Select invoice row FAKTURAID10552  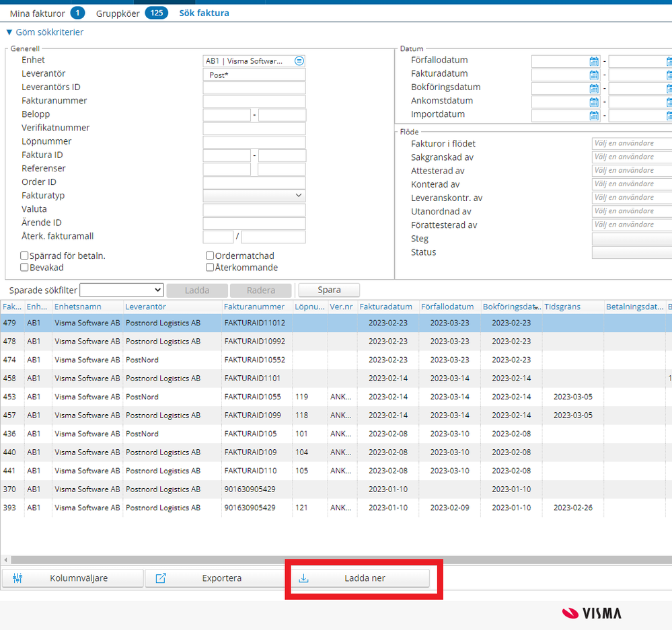[336, 360]
